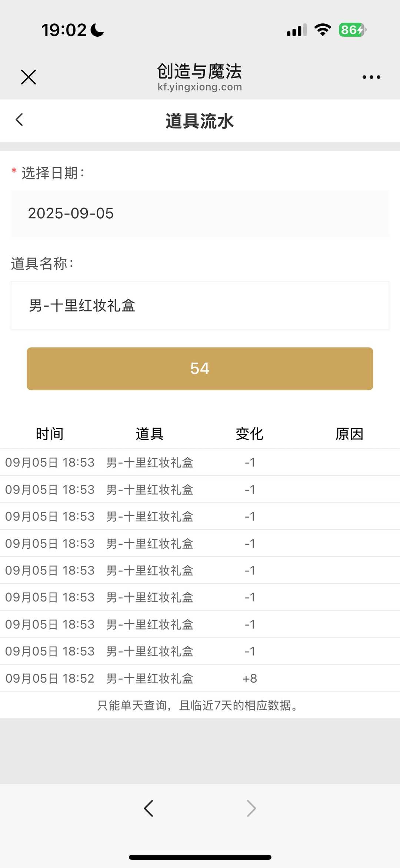
Task: Tap the cellular signal bars icon
Action: point(297,30)
